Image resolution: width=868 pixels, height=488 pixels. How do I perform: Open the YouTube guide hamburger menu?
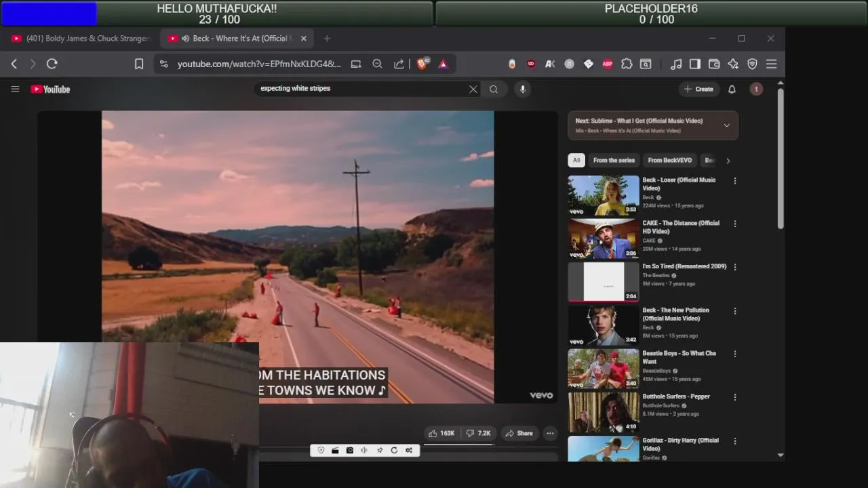click(x=15, y=89)
